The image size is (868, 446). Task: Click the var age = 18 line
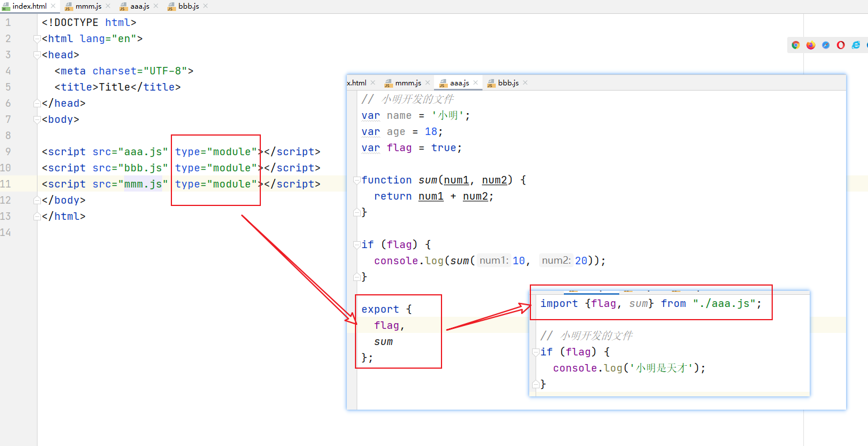pos(402,132)
